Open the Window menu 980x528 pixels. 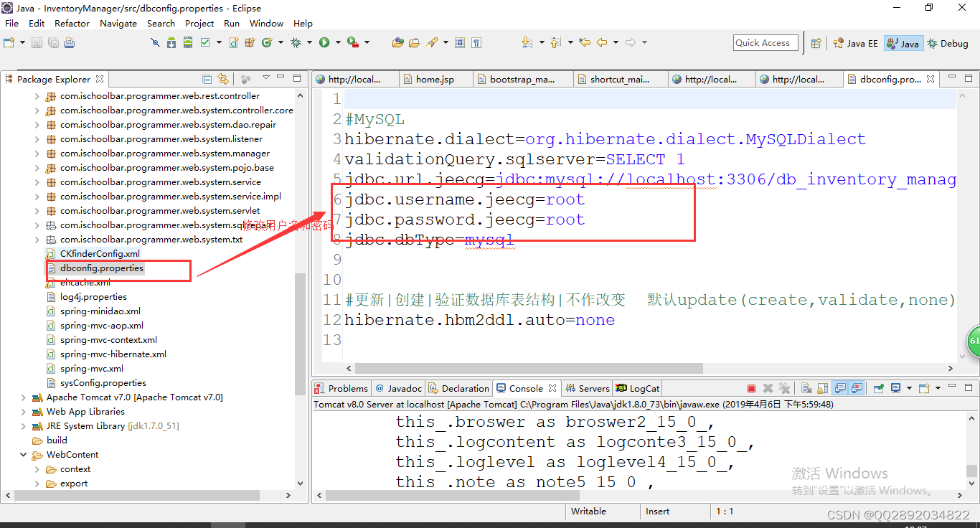[266, 23]
